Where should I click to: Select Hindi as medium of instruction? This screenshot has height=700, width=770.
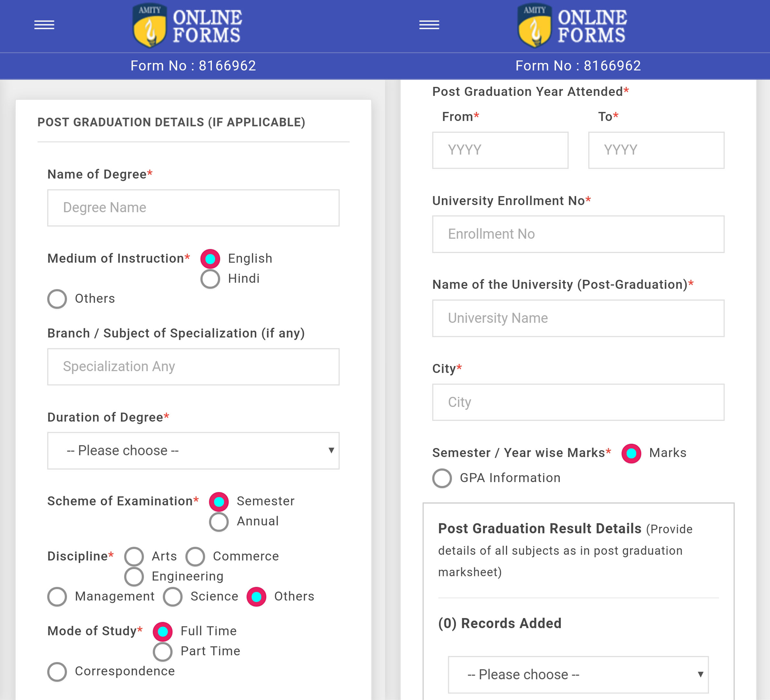210,279
